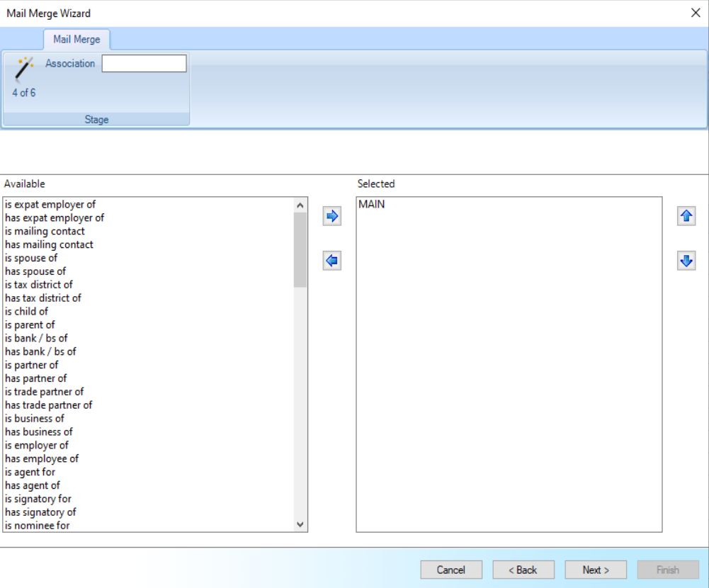The width and height of the screenshot is (709, 588).
Task: Click the magic wand wizard icon
Action: 23,69
